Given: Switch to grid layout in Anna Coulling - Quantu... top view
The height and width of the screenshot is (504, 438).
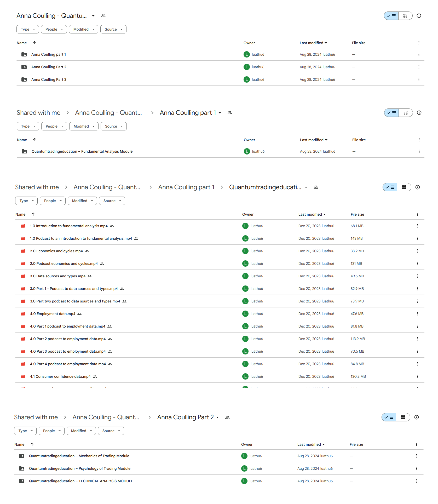Looking at the screenshot, I should 405,16.
